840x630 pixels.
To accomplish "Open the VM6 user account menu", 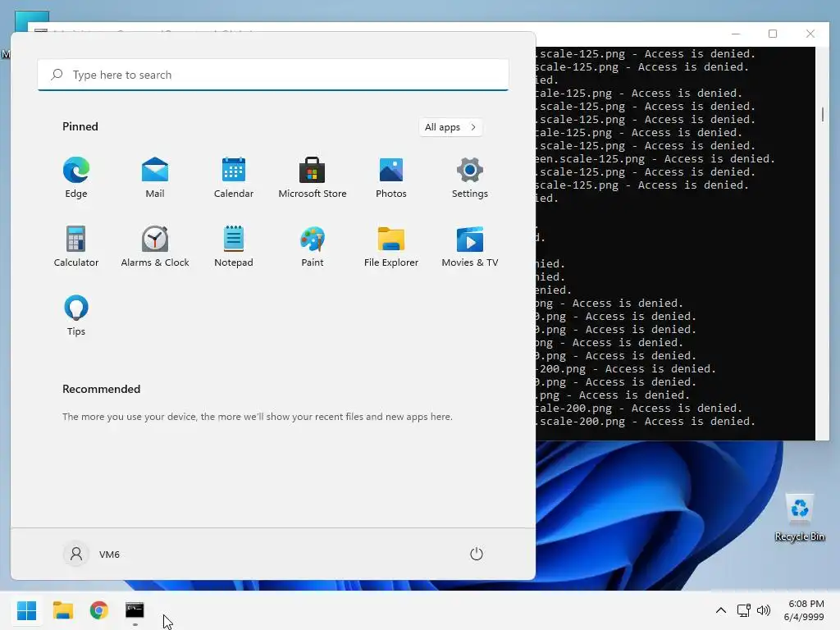I will tap(92, 554).
